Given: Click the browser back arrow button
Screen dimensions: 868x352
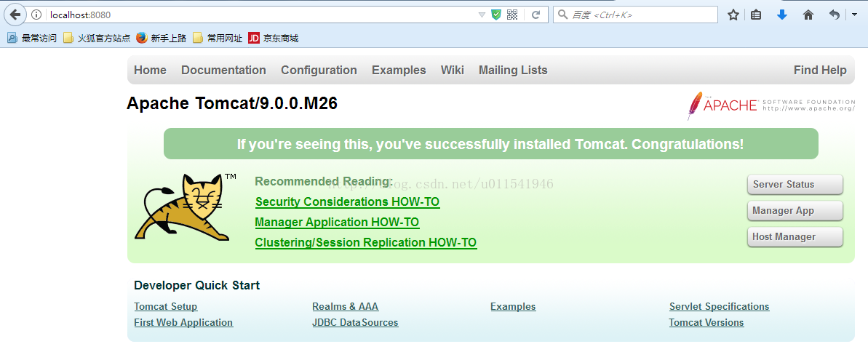Looking at the screenshot, I should [x=15, y=15].
